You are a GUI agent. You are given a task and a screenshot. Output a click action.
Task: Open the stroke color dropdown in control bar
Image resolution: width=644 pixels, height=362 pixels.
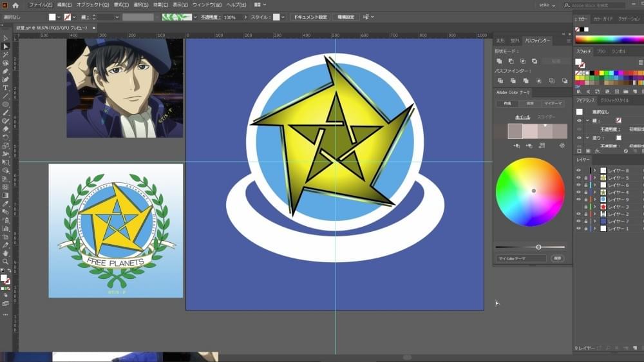point(74,17)
